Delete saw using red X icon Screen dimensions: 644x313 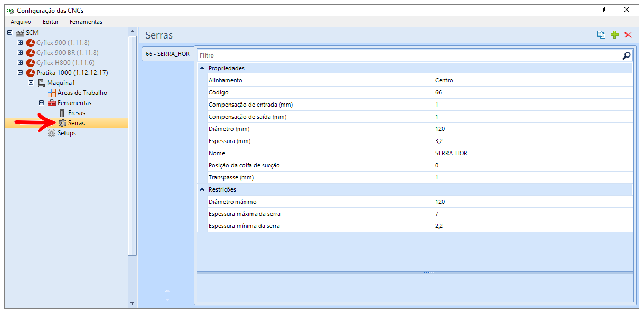point(628,35)
